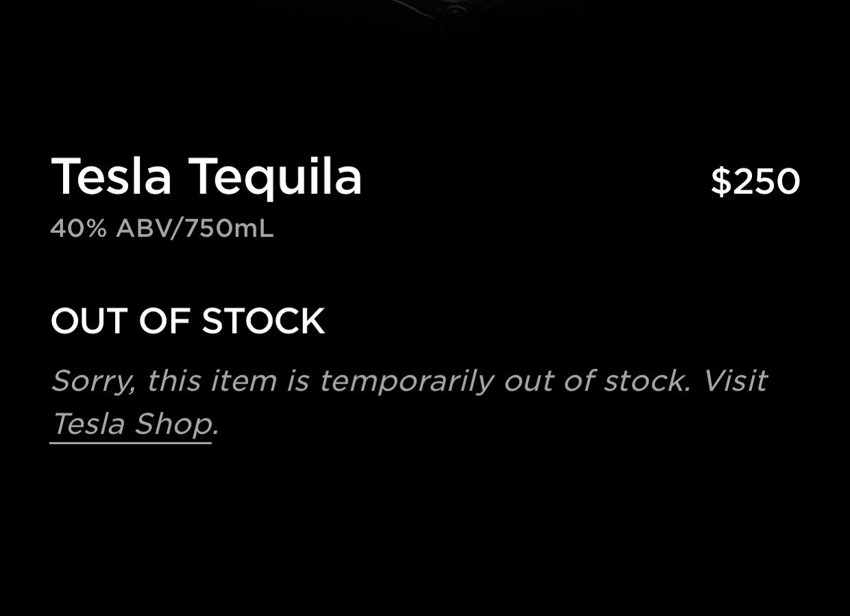Click the word Sorry in the notice

pos(93,382)
